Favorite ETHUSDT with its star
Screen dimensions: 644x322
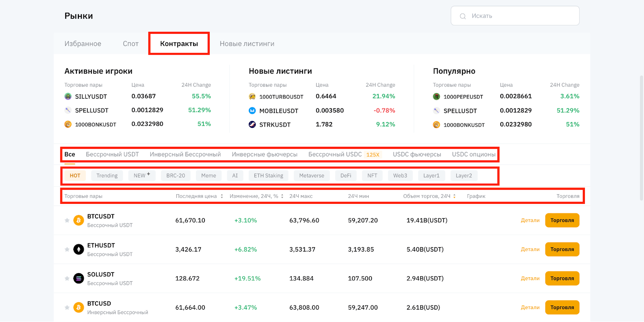[67, 249]
